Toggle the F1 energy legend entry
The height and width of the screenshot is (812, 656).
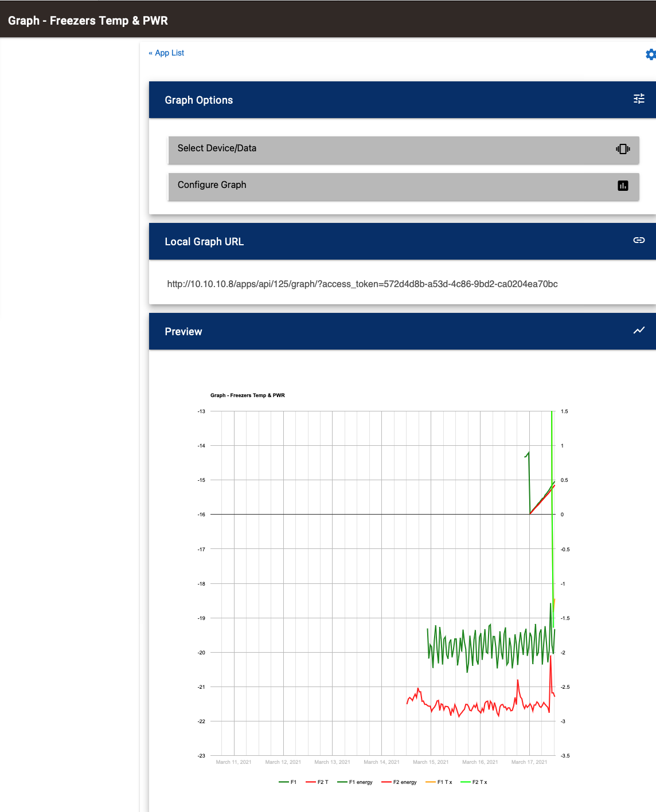pyautogui.click(x=361, y=782)
